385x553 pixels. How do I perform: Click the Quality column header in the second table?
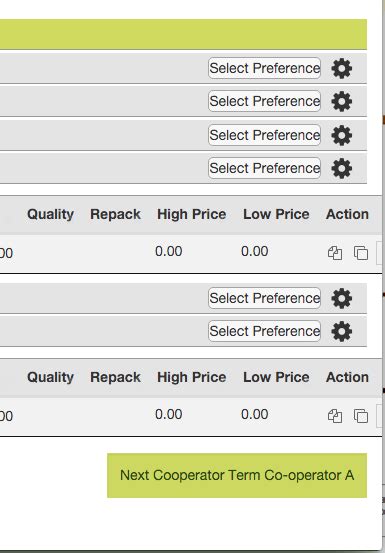point(50,377)
